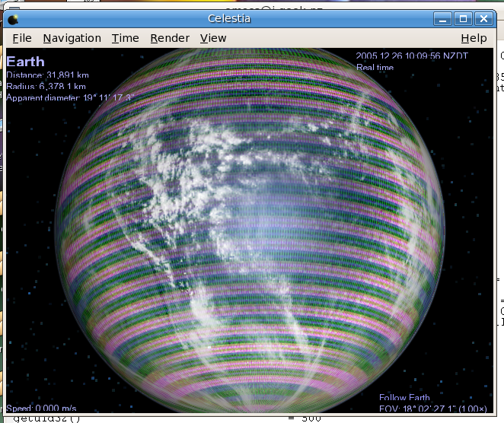Click the Apparent diameter readout
This screenshot has height=423, width=504.
pyautogui.click(x=70, y=97)
